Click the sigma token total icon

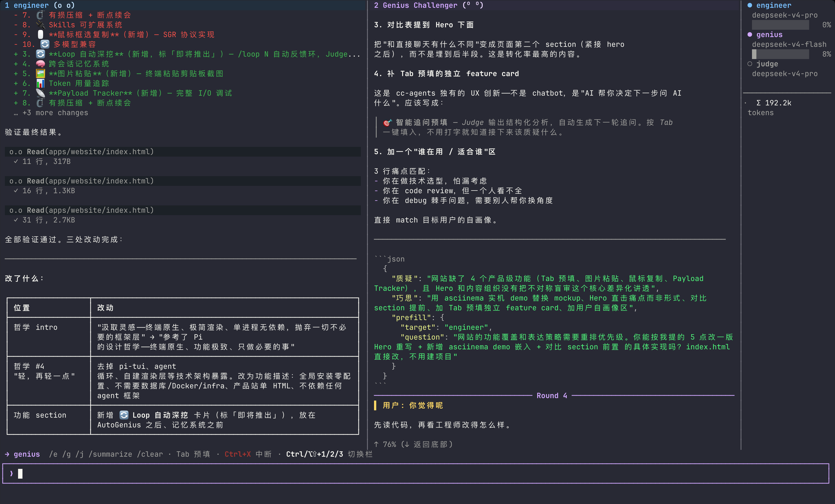tap(758, 103)
